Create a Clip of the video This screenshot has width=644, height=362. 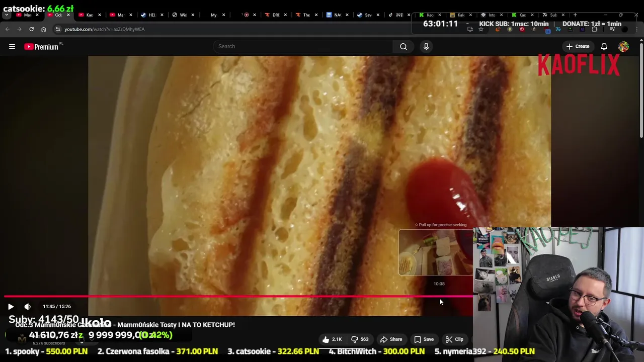coord(454,339)
